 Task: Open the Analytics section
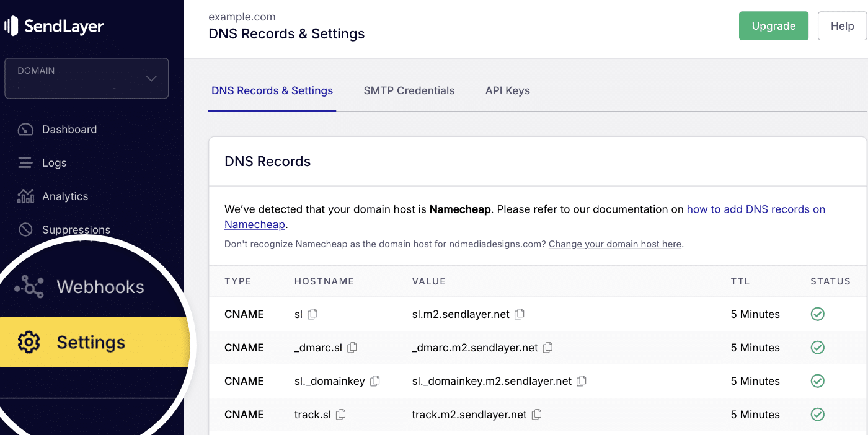(x=64, y=196)
